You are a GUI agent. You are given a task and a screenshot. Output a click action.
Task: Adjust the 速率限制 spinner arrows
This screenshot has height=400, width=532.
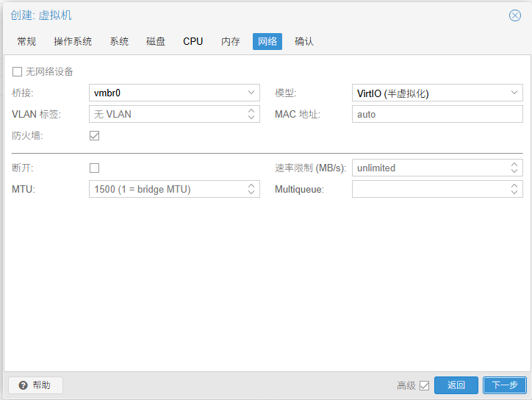click(x=514, y=168)
